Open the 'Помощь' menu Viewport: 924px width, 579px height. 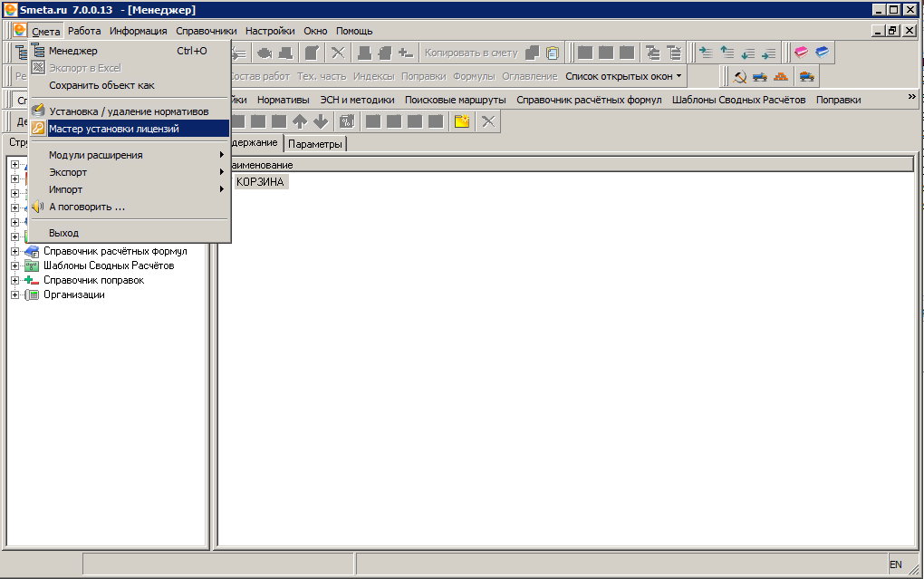pos(354,31)
